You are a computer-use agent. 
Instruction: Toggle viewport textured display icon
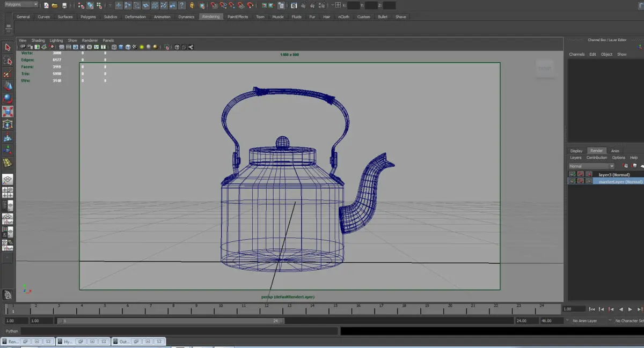(x=134, y=47)
